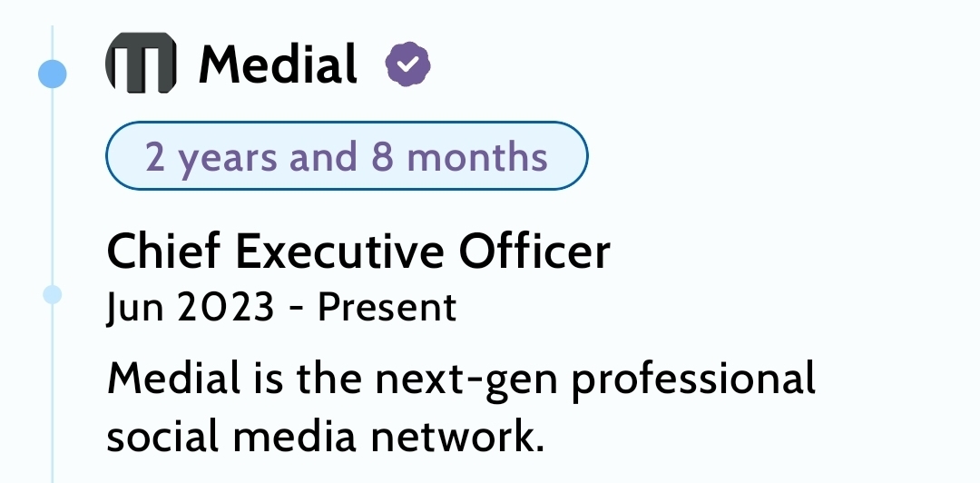Click "Jun 2023" start date text
980x483 pixels.
click(x=190, y=308)
